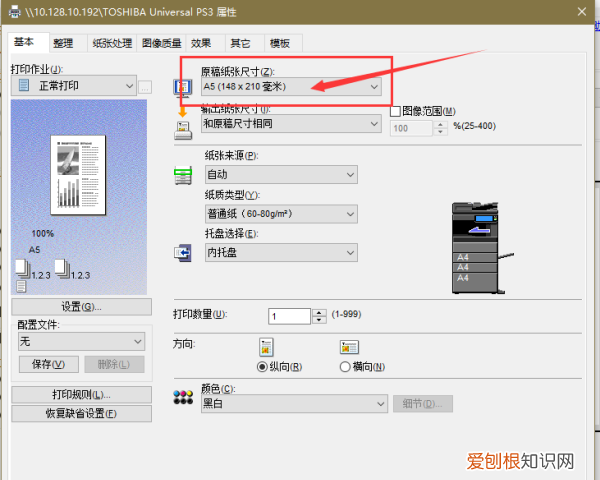Screen dimensions: 600x480
Task: Increase print quantity with up arrow
Action: click(x=319, y=312)
